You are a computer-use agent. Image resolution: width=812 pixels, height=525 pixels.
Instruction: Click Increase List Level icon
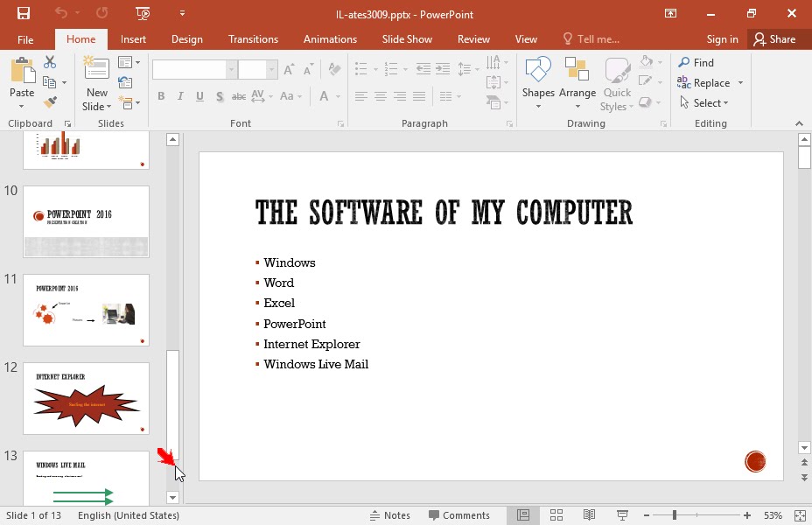click(x=443, y=68)
